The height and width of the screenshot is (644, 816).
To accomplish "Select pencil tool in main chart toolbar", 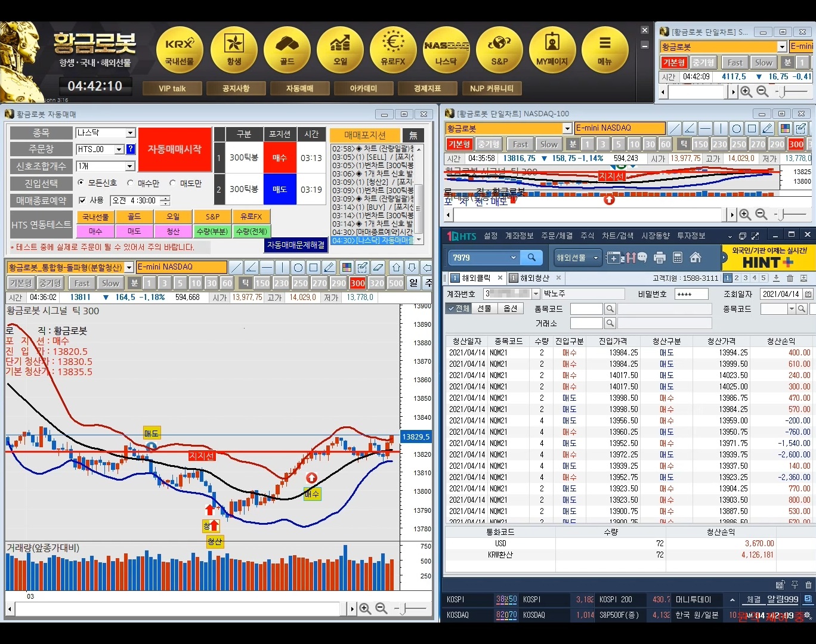I will [x=329, y=267].
